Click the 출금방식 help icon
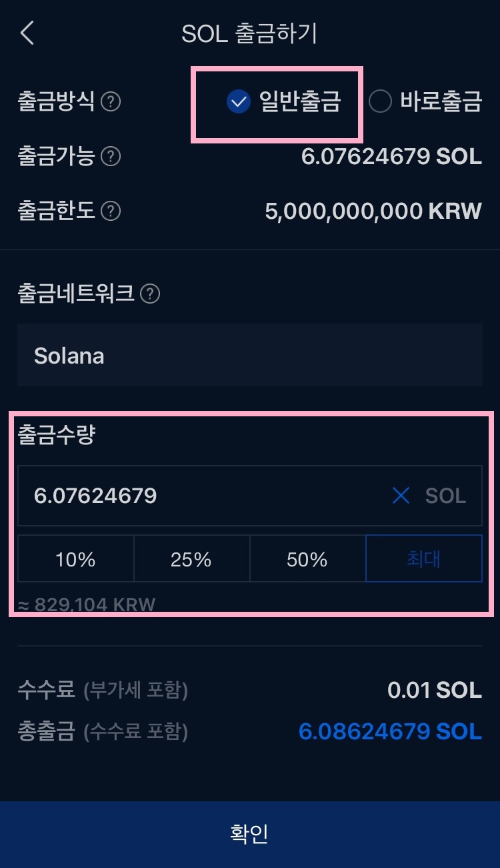The width and height of the screenshot is (500, 868). [109, 102]
